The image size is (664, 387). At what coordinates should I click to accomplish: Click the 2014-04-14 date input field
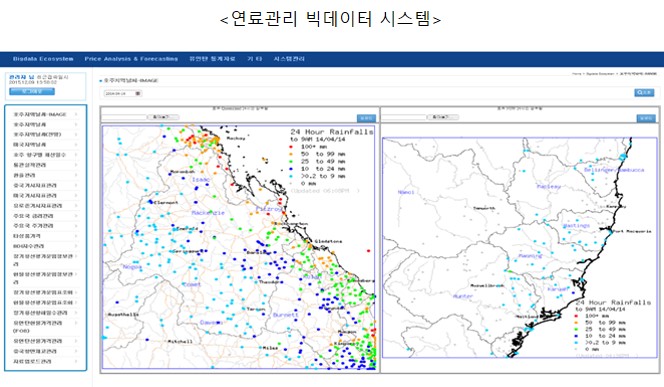120,94
